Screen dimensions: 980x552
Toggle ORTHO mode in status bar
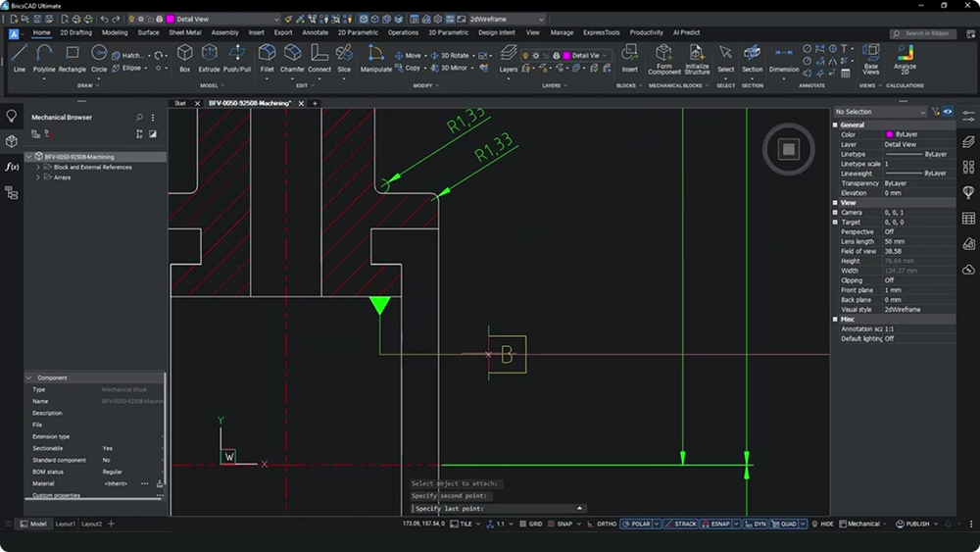606,525
